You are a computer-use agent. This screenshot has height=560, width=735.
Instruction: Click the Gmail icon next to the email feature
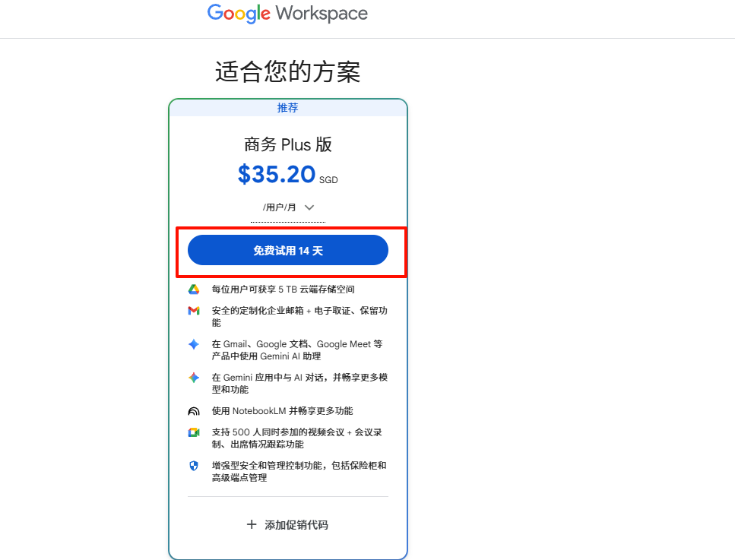pyautogui.click(x=193, y=311)
